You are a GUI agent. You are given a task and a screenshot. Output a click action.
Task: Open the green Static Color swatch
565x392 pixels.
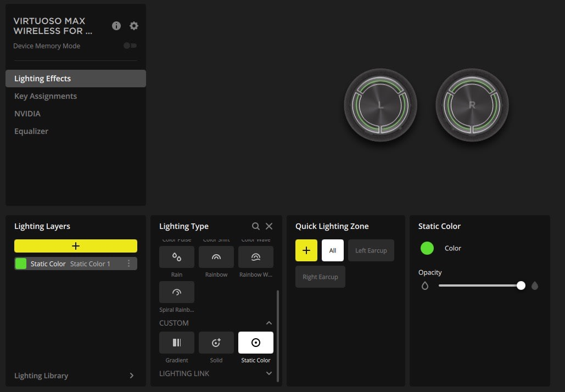click(427, 248)
